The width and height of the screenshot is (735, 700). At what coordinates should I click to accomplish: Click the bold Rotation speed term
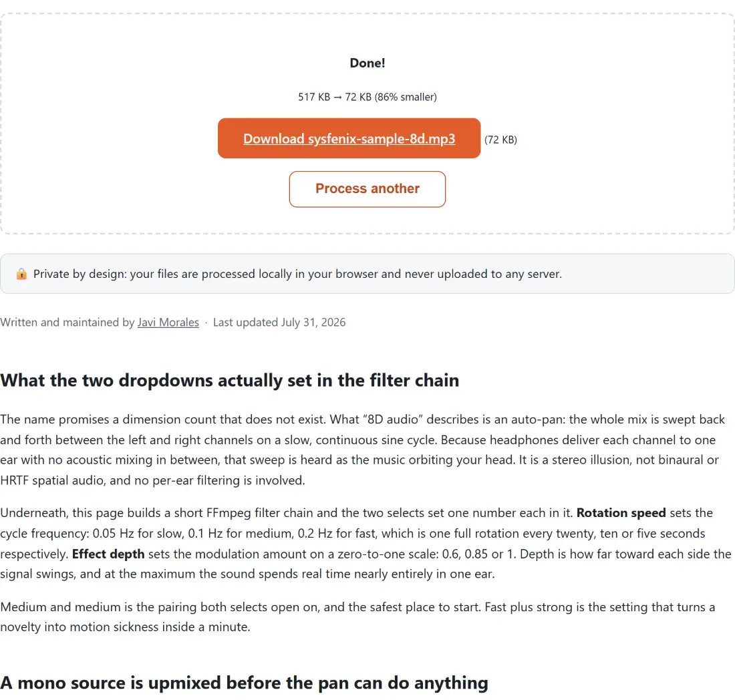tap(621, 512)
